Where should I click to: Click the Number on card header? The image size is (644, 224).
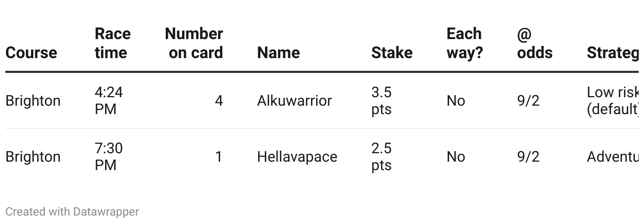tap(194, 43)
